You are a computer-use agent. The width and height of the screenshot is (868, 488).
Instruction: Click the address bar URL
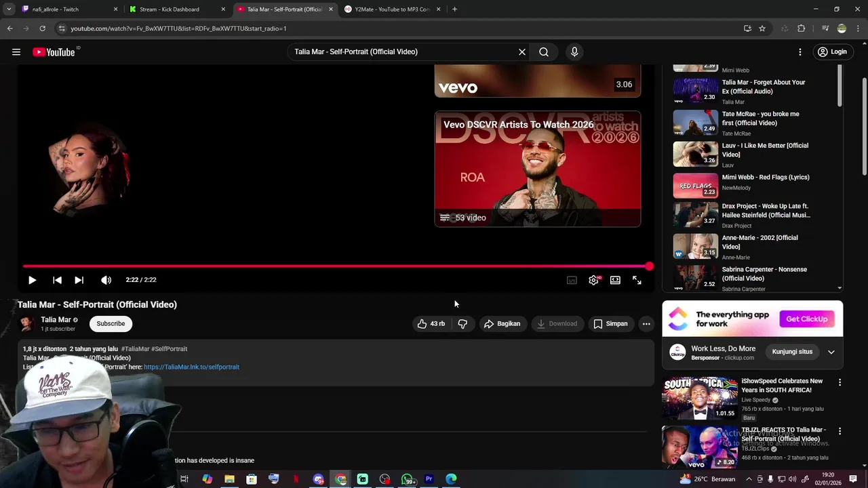pyautogui.click(x=178, y=28)
